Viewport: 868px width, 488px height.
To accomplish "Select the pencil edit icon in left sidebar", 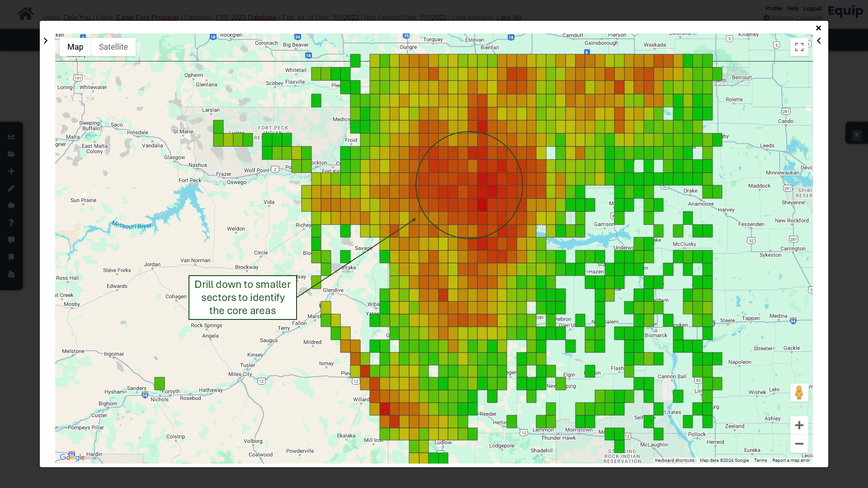I will (11, 188).
